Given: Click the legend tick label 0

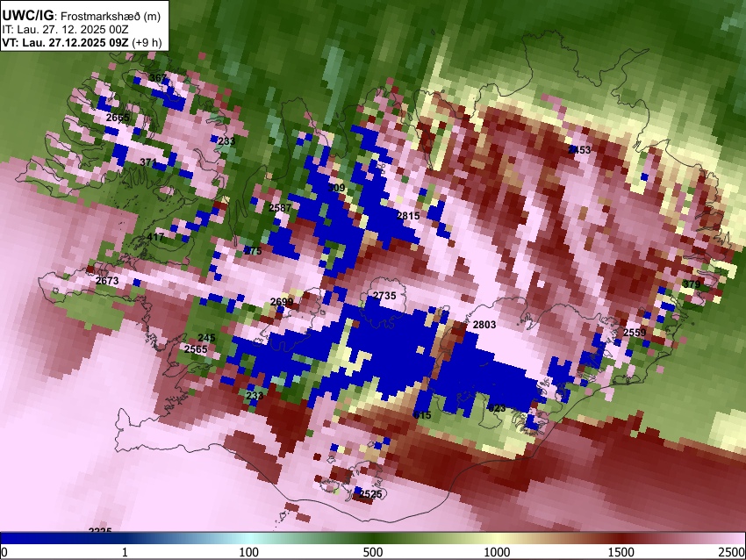Looking at the screenshot, I should pyautogui.click(x=4, y=552).
